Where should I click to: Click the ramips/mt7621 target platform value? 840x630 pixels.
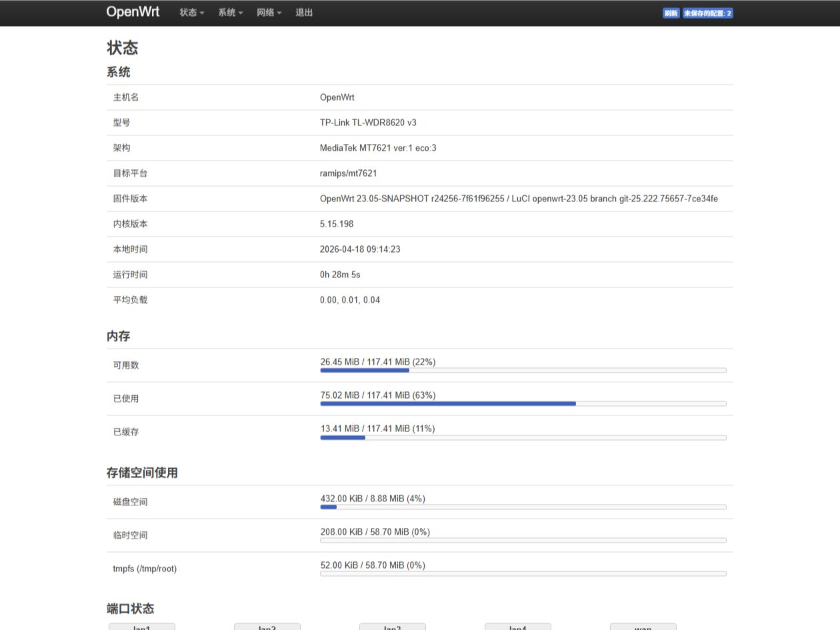(349, 173)
